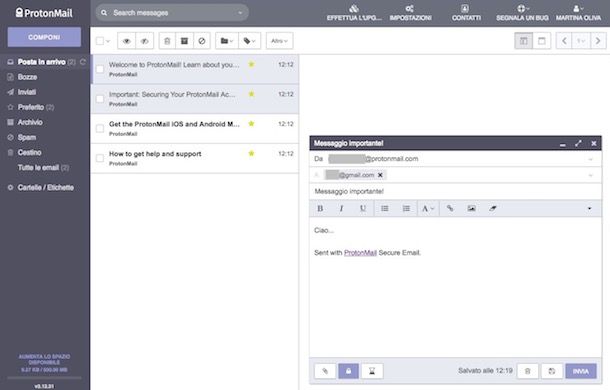Click Invia to send the message
610x390 pixels.
(580, 371)
